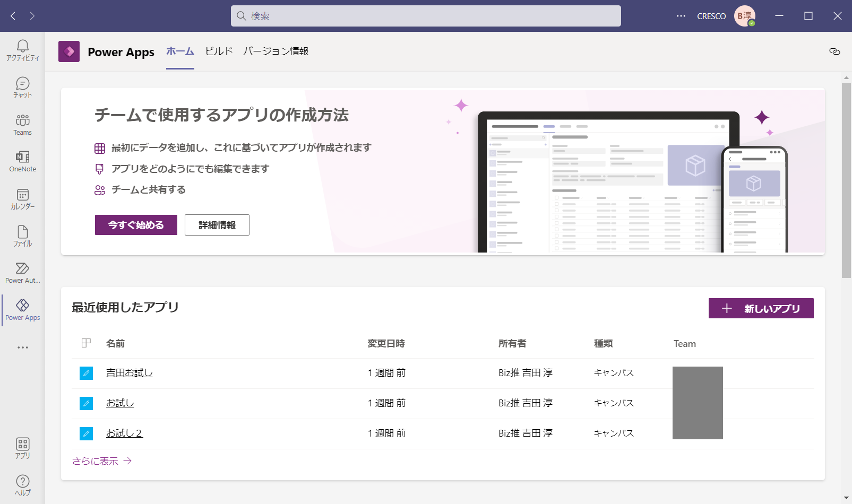The image size is (852, 504).
Task: Show more apps via sidebar ellipsis
Action: pos(22,347)
